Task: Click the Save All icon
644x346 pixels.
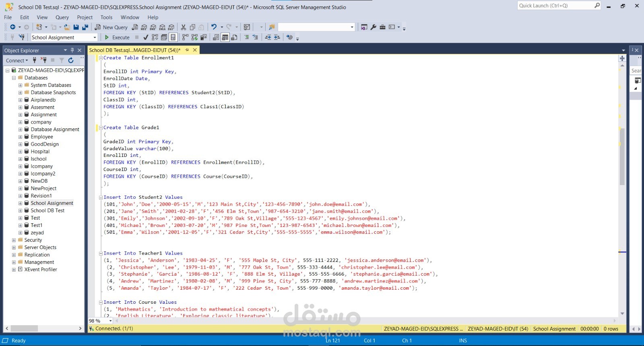Action: tap(85, 27)
